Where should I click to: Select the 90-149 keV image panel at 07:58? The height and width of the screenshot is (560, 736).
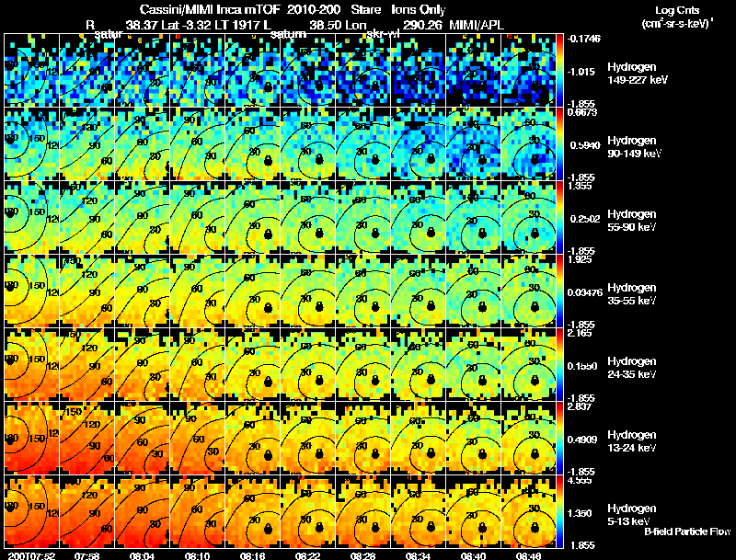pos(86,144)
